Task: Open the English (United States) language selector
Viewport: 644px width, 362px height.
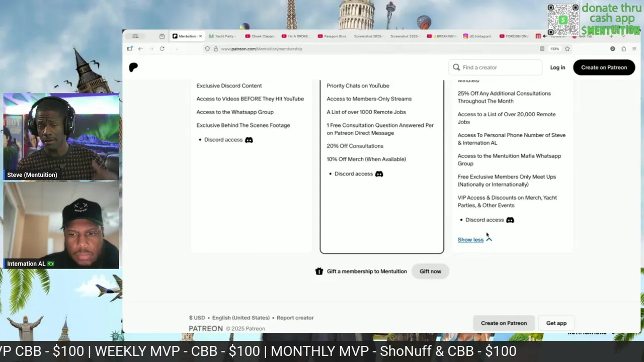Action: (241, 318)
